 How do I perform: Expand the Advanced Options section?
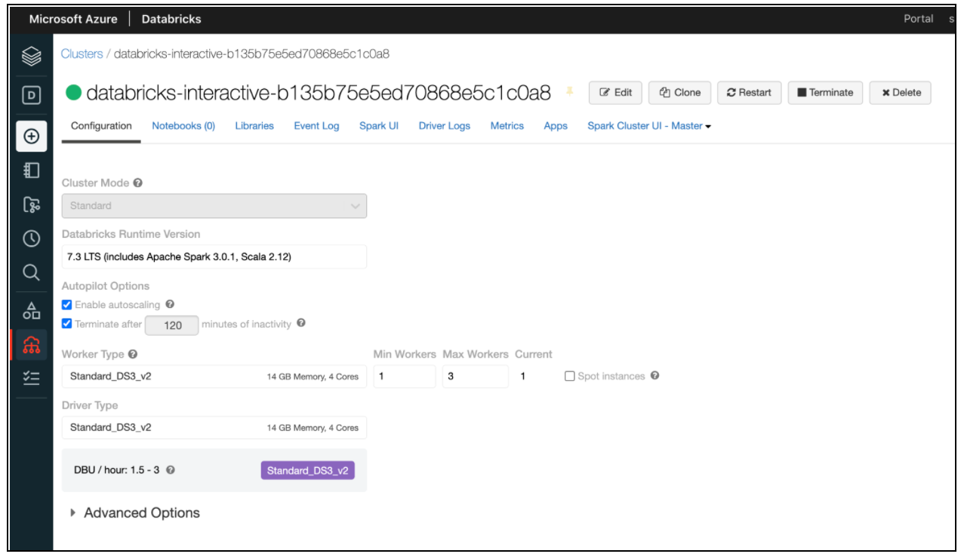coord(134,512)
